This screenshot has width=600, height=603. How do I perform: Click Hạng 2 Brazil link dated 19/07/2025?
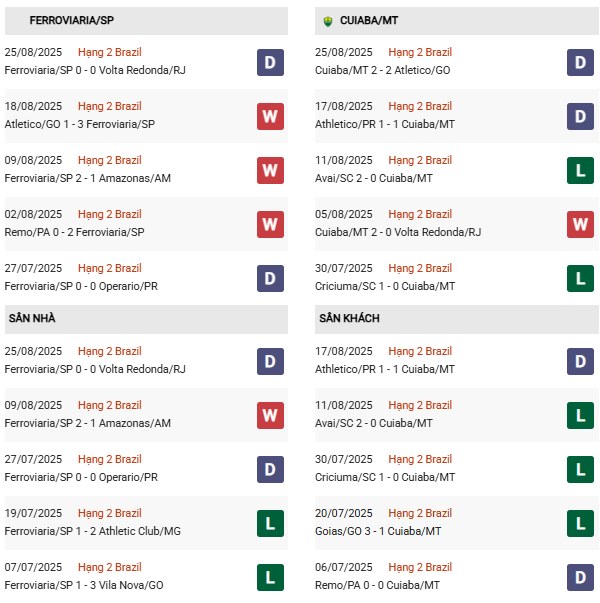point(109,513)
